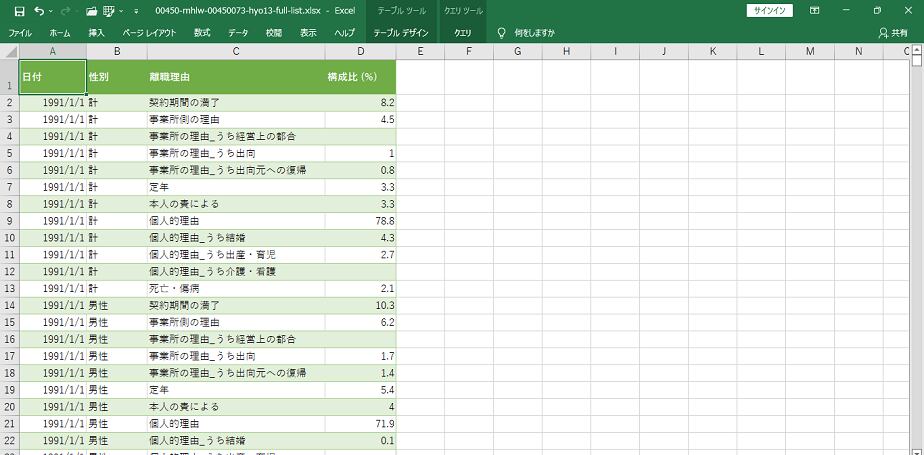Switch to the 数式 ribbon tab
The image size is (924, 455).
tap(202, 33)
